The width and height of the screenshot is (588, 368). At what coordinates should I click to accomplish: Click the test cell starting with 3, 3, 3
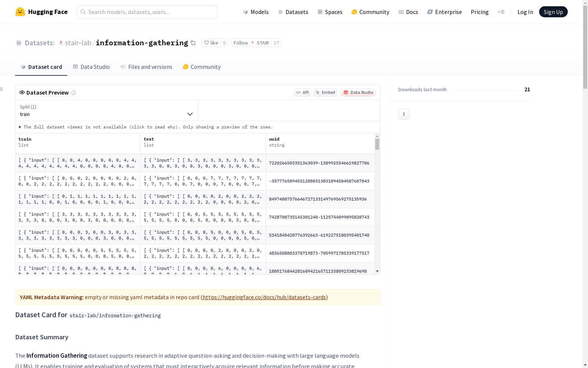[203, 163]
